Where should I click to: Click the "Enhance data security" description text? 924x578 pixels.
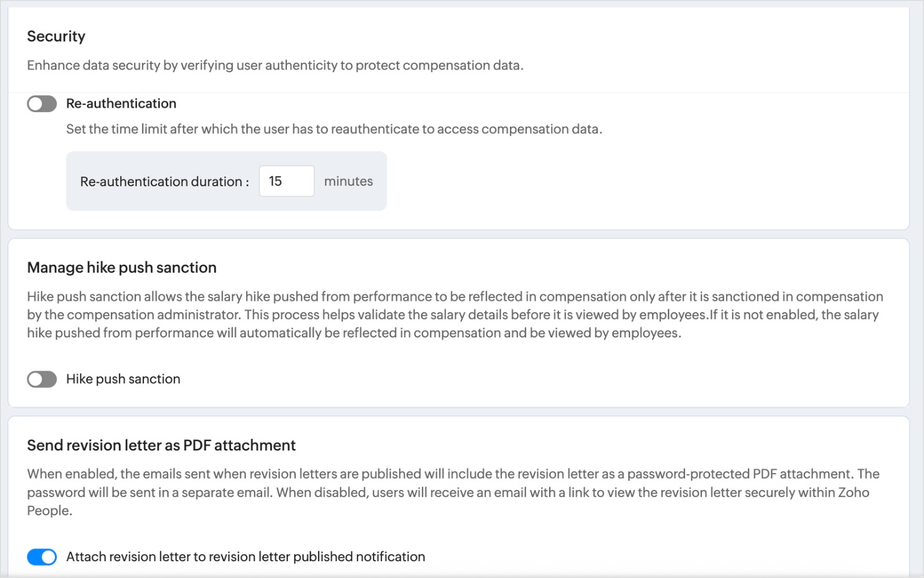(x=275, y=65)
